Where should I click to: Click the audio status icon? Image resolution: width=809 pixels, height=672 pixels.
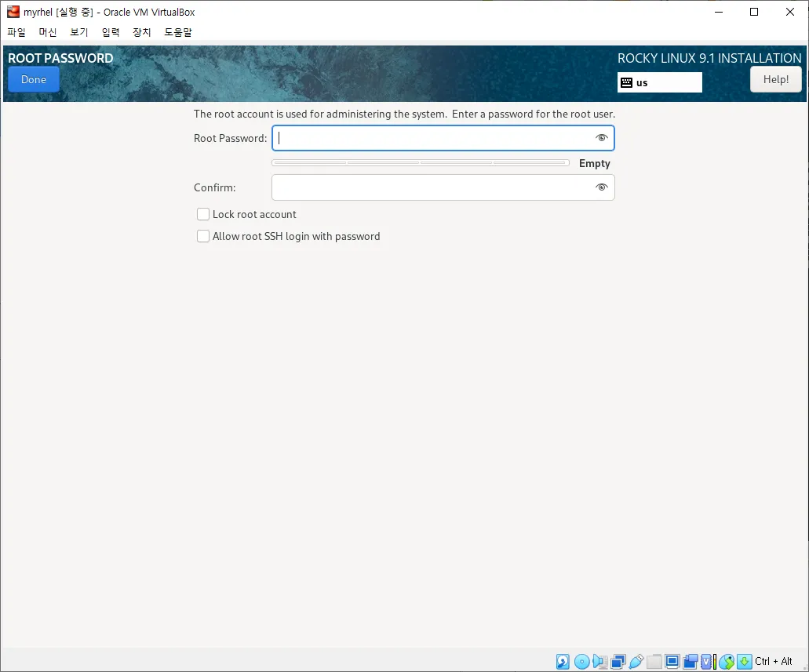point(600,661)
